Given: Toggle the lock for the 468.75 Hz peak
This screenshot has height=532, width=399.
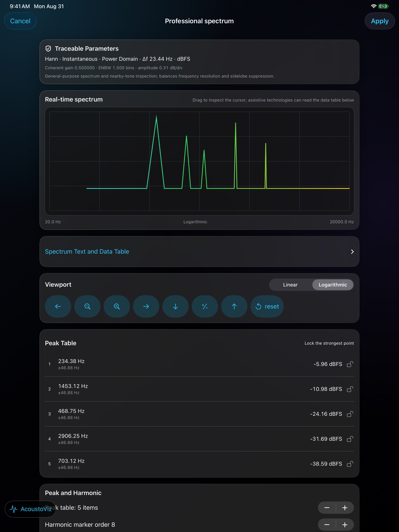Looking at the screenshot, I should [350, 414].
